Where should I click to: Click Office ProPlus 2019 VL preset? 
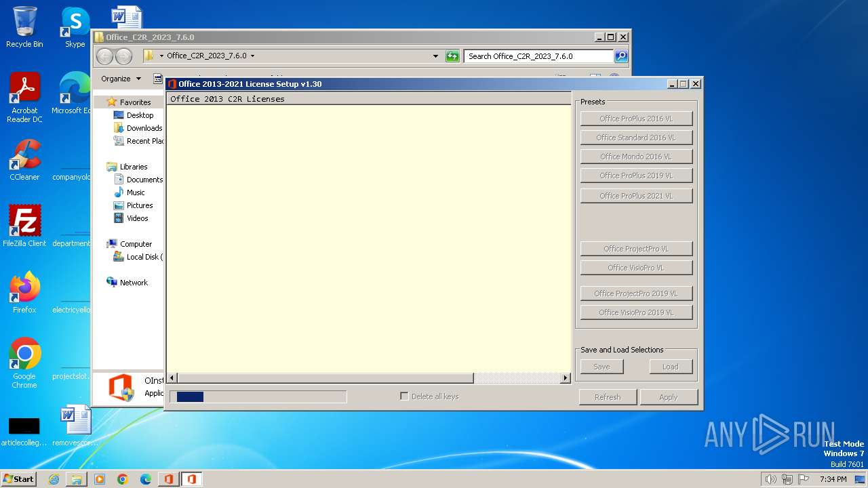click(636, 176)
